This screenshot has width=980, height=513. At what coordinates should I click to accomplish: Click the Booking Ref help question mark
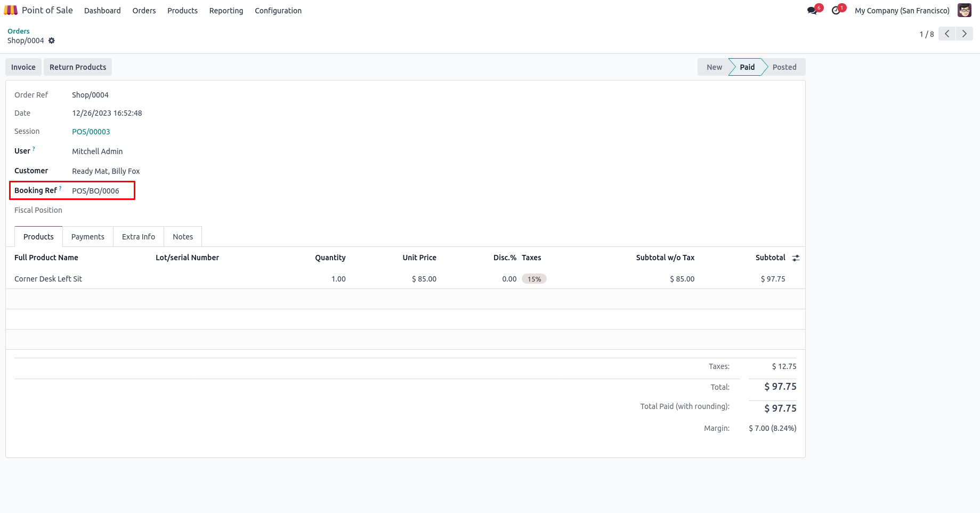pyautogui.click(x=60, y=188)
